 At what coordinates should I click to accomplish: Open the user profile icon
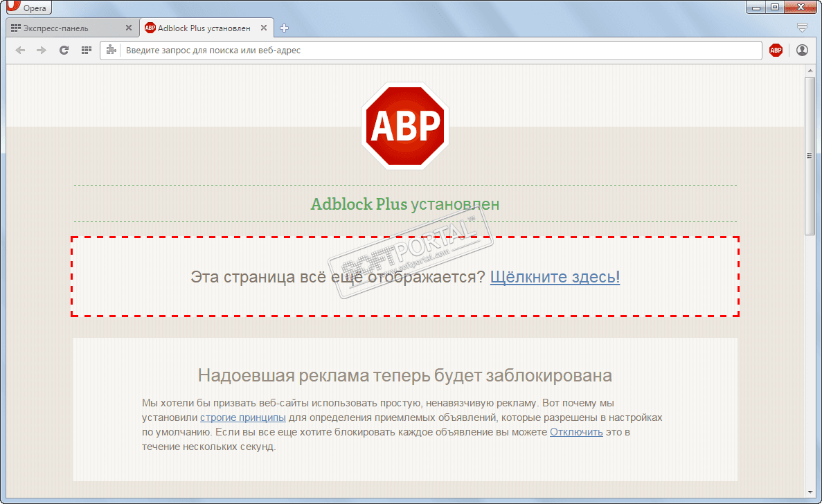802,51
